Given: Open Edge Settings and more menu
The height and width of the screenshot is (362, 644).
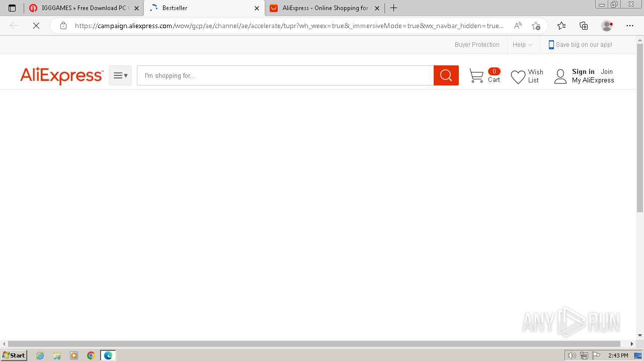Looking at the screenshot, I should point(630,26).
